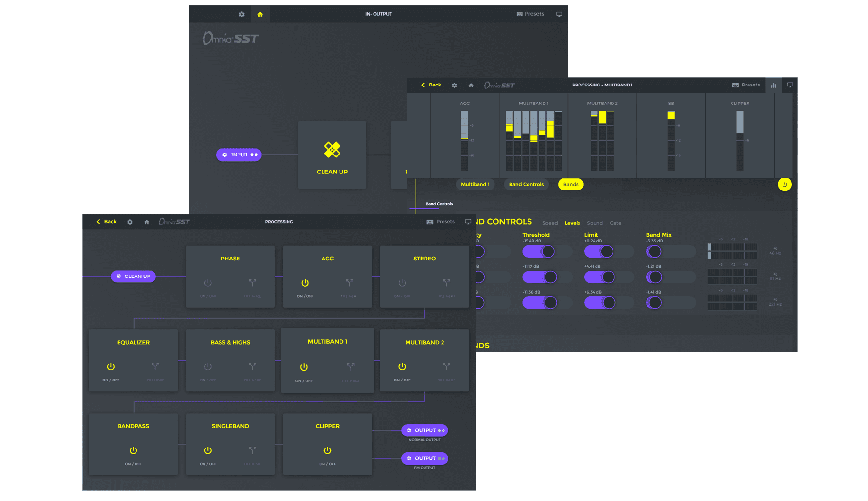Switch to Band Controls pill tab
The width and height of the screenshot is (868, 501).
pos(526,184)
